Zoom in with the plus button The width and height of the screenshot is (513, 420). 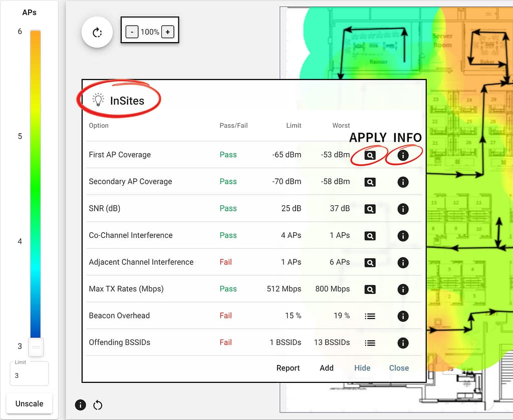coord(168,32)
